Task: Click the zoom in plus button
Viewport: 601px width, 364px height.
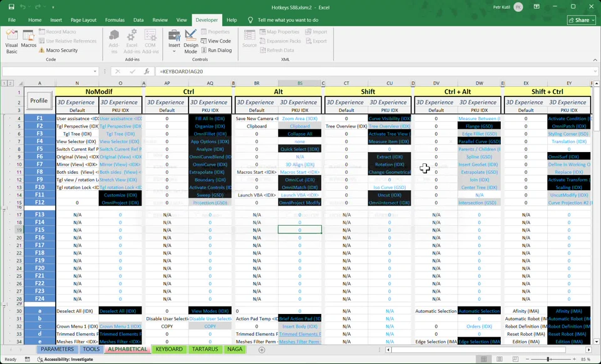Action: click(574, 359)
